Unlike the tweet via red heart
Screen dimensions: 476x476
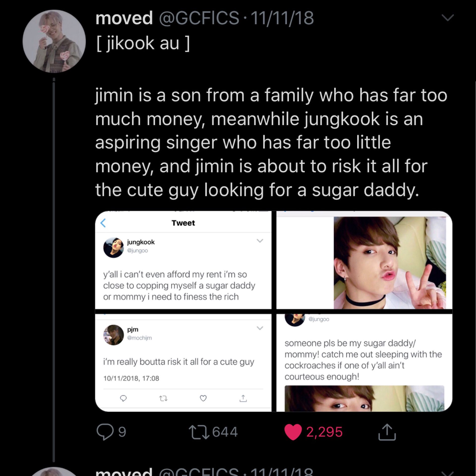293,432
